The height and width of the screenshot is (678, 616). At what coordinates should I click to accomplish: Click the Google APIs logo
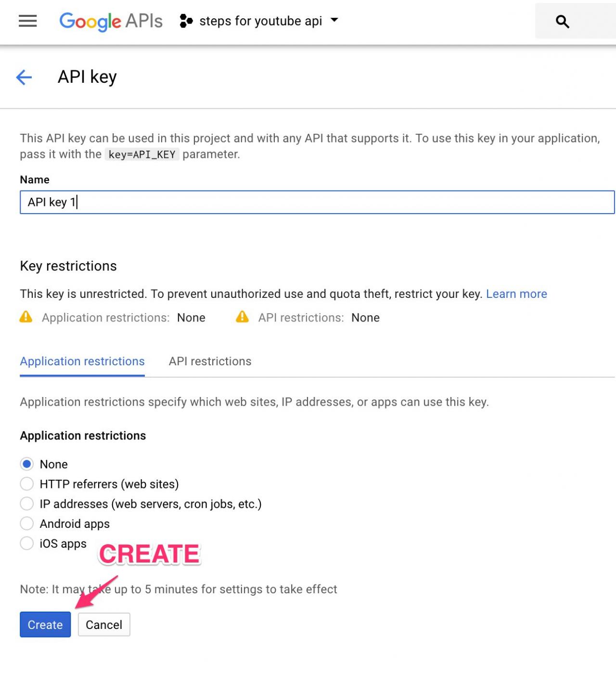(111, 21)
